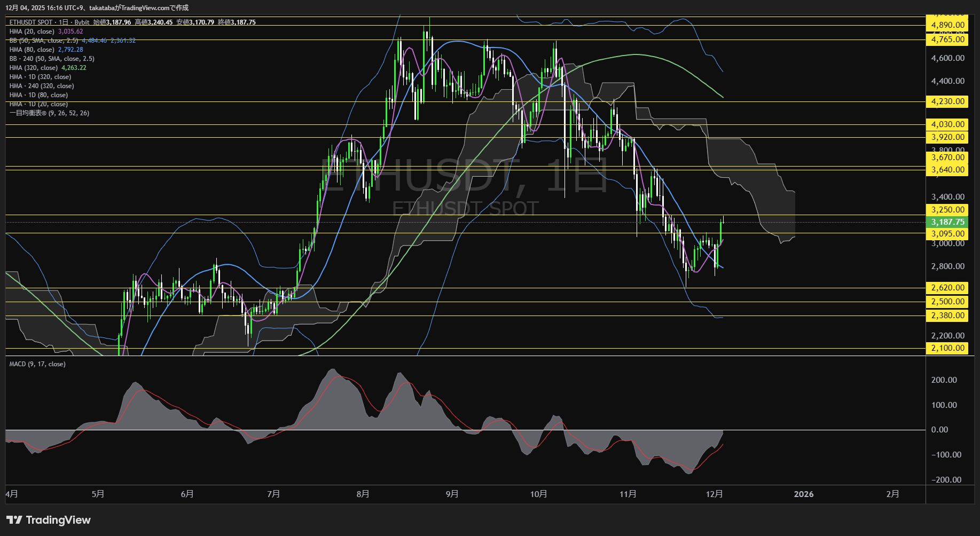
Task: Click the 3,095.00 yellow price label
Action: pyautogui.click(x=947, y=234)
